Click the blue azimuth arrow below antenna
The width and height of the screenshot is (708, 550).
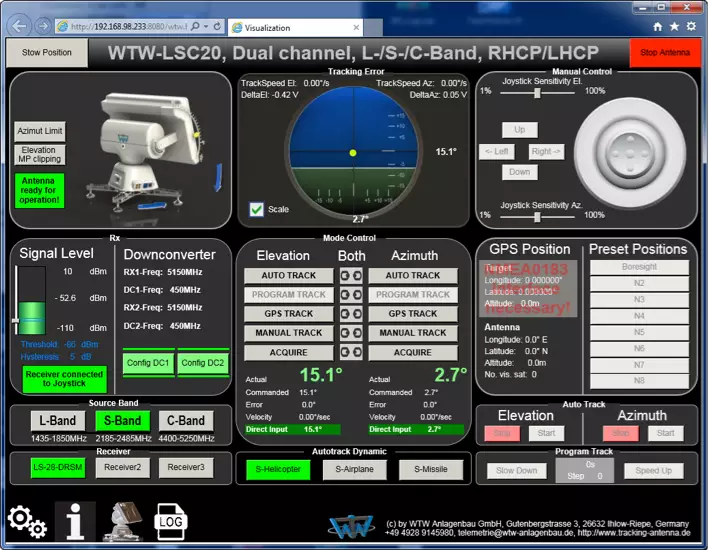click(x=152, y=206)
